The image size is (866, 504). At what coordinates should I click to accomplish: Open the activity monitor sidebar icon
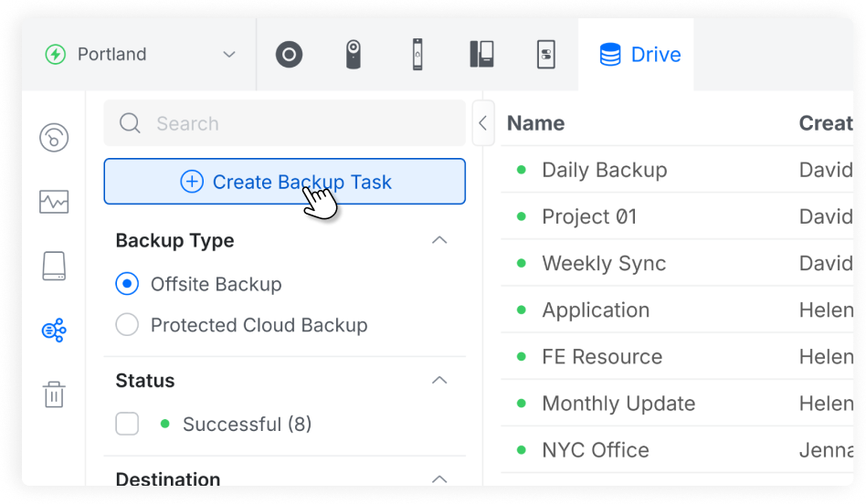coord(54,202)
